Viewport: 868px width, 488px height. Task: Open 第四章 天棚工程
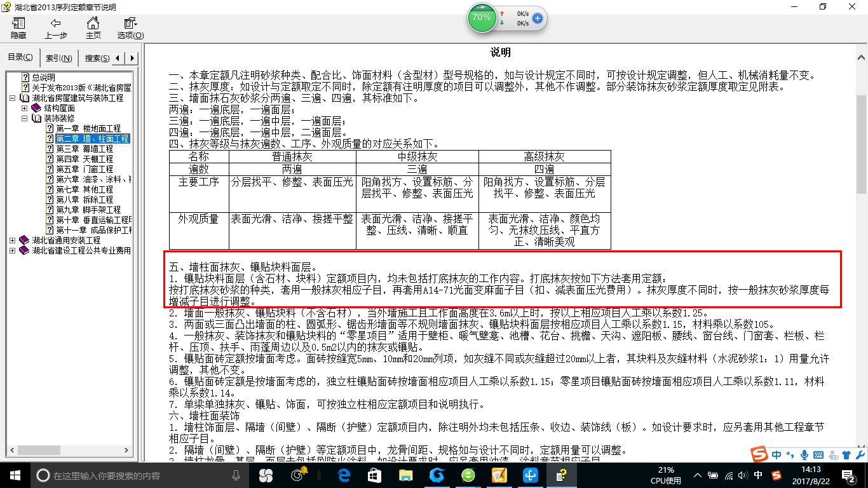[85, 159]
